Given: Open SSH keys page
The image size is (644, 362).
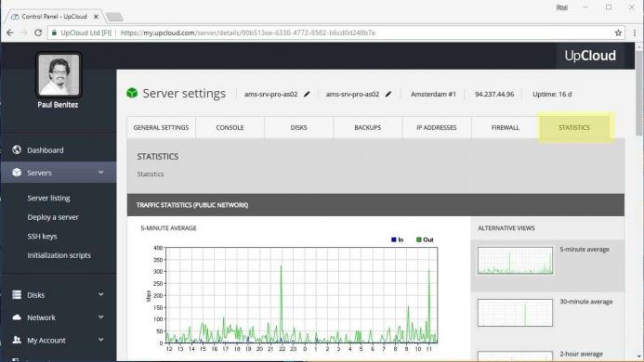Looking at the screenshot, I should [x=42, y=237].
